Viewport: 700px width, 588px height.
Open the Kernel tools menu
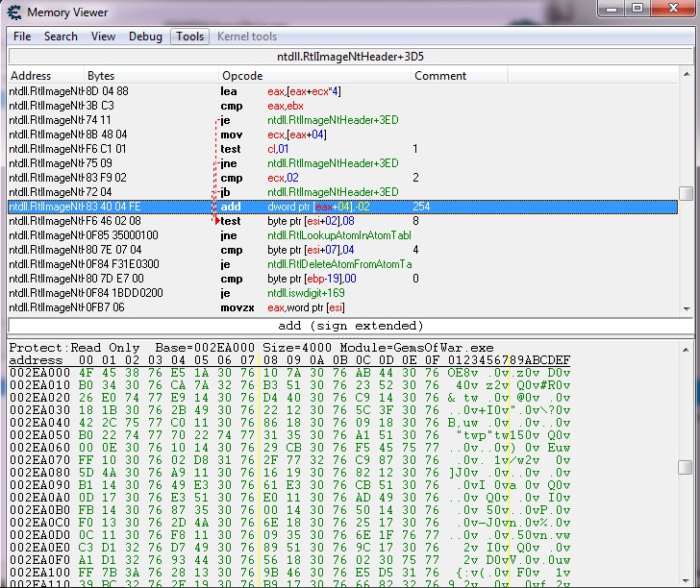247,37
